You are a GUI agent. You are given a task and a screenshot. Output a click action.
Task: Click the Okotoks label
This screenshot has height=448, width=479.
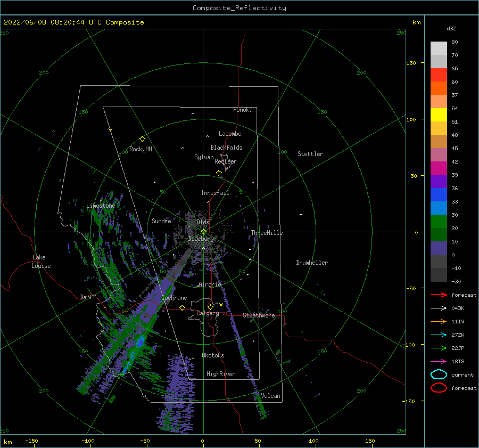pos(213,355)
